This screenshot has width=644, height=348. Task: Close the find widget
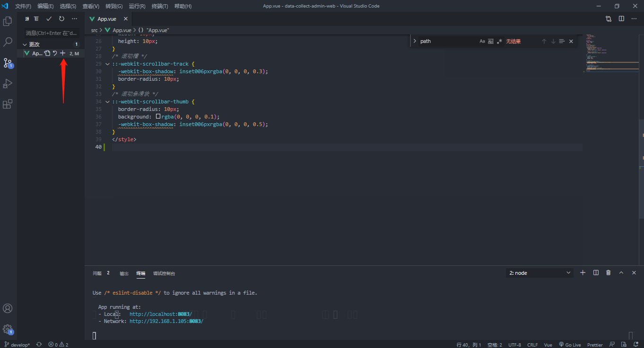571,42
